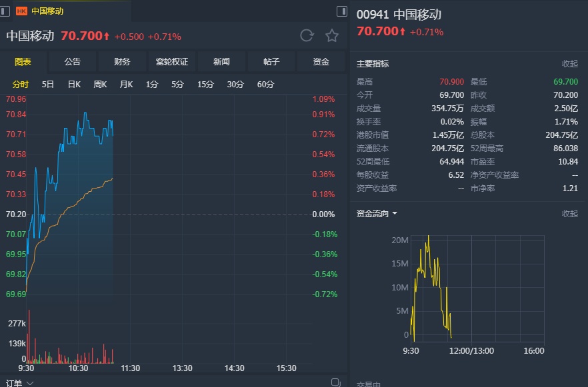The height and width of the screenshot is (387, 588).
Task: Select the 周K chart period
Action: [100, 85]
